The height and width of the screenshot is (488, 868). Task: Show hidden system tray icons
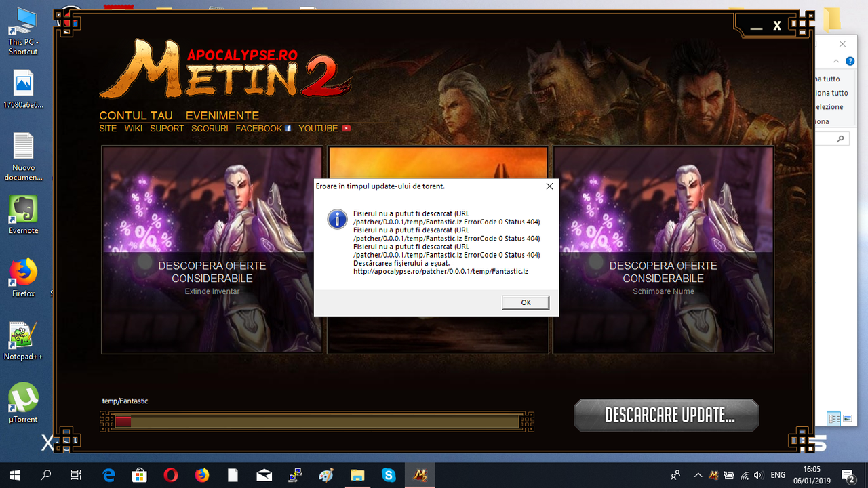click(698, 475)
